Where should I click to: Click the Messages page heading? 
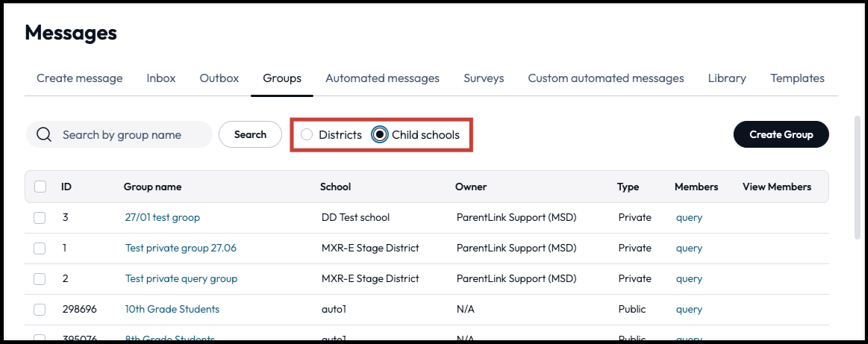click(71, 33)
